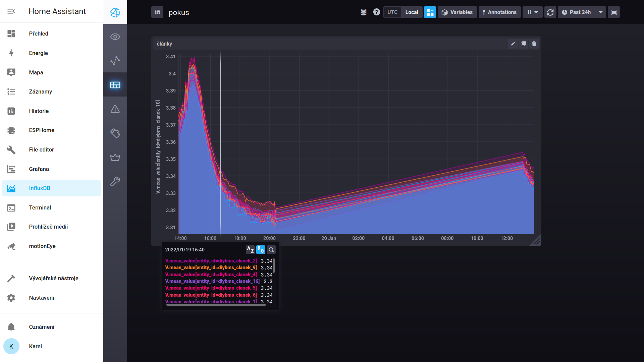Image resolution: width=644 pixels, height=362 pixels.
Task: Open the motionEye add-on
Action: (x=51, y=246)
